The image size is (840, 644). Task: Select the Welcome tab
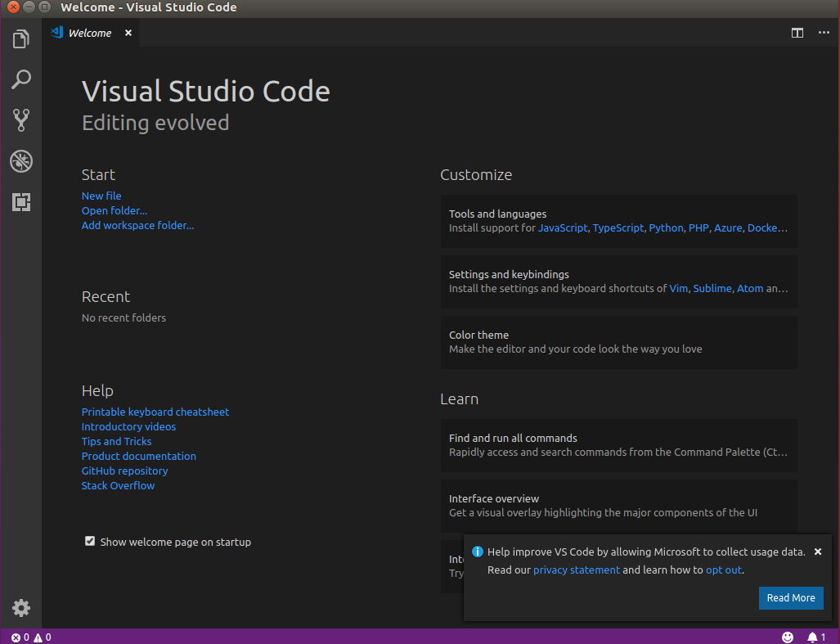click(89, 33)
